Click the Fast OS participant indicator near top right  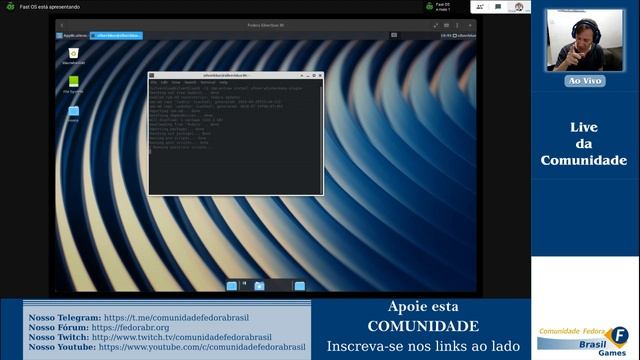(438, 7)
